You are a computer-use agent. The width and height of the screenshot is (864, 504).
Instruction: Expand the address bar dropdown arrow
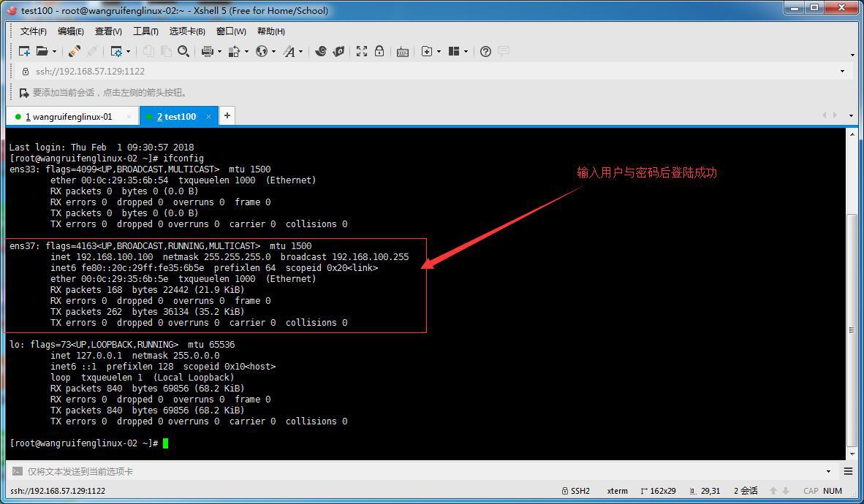(x=842, y=71)
